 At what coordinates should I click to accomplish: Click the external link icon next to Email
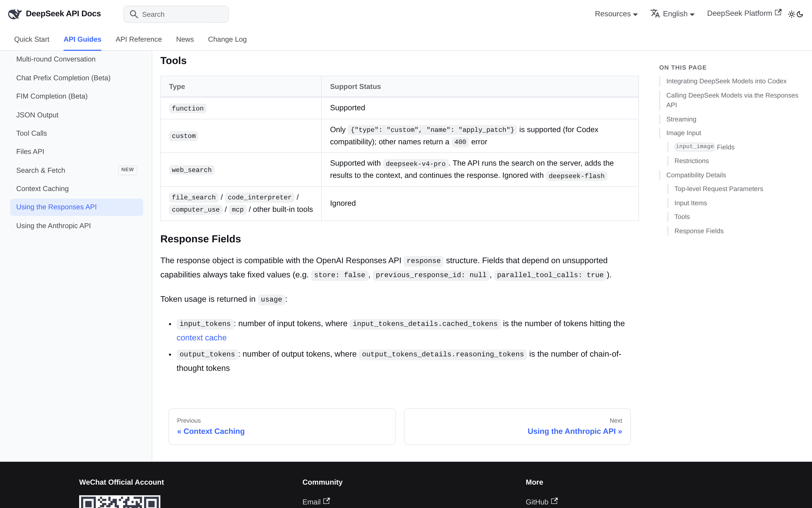[327, 501]
